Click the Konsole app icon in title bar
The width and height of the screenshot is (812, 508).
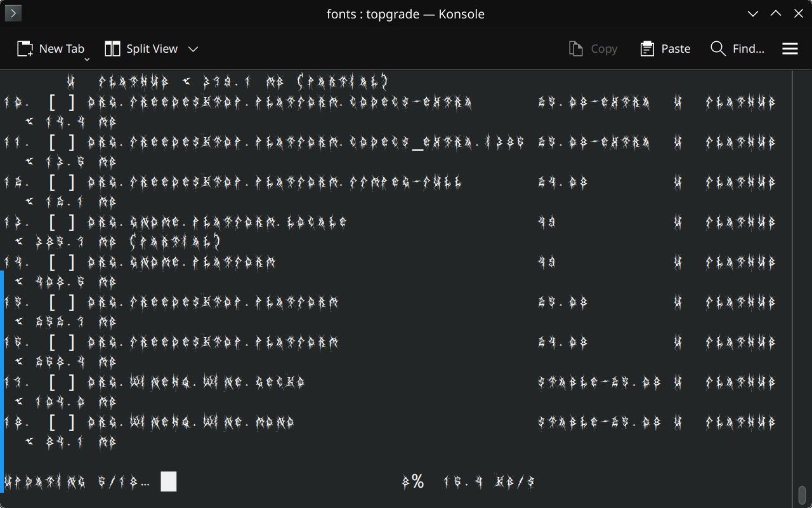[13, 13]
